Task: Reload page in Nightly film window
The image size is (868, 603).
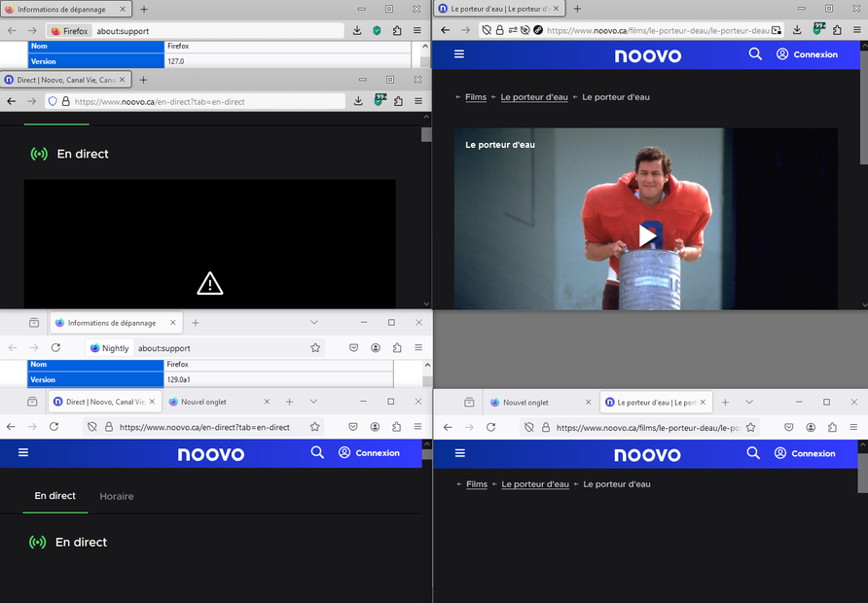Action: pos(490,427)
